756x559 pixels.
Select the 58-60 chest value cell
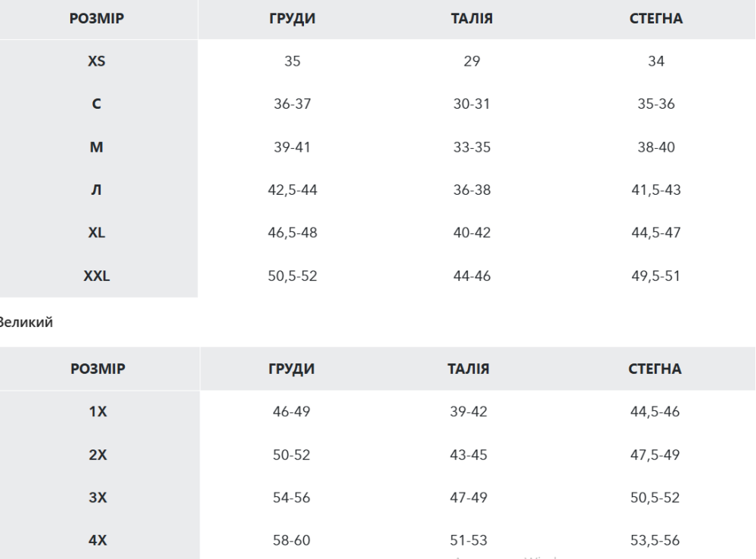coord(292,540)
